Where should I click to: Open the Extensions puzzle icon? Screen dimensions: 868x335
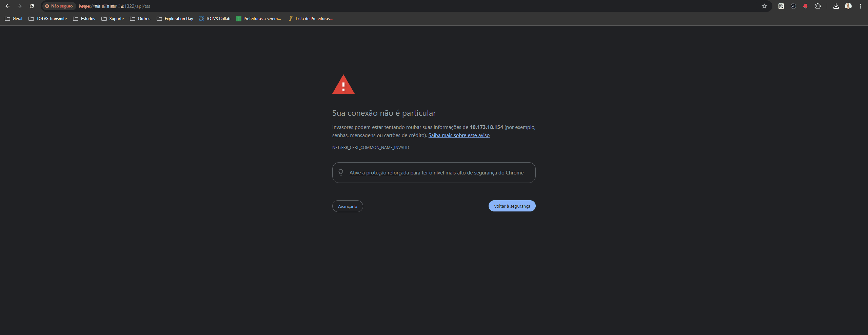pyautogui.click(x=818, y=6)
